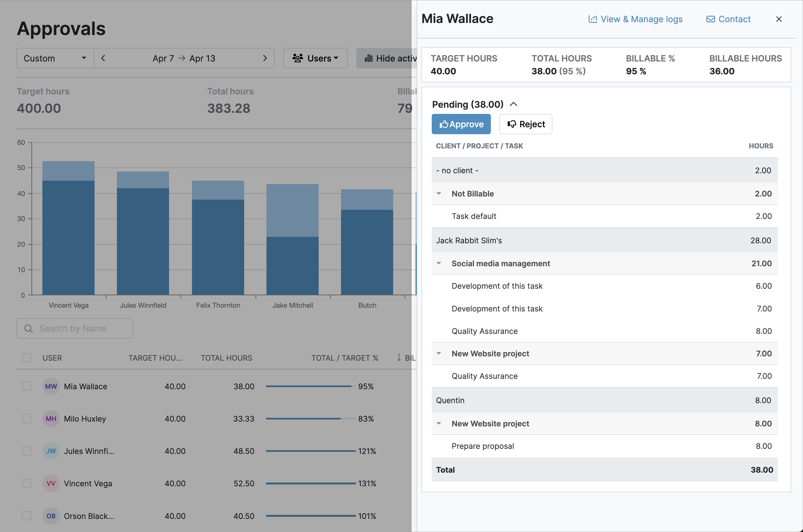Click the search magnifier icon
The height and width of the screenshot is (532, 803).
click(29, 328)
